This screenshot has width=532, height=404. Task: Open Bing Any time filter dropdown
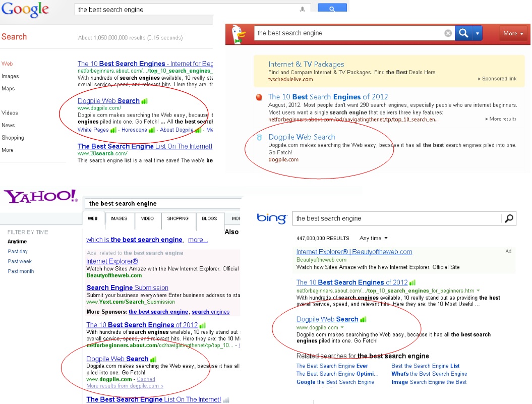pos(373,239)
